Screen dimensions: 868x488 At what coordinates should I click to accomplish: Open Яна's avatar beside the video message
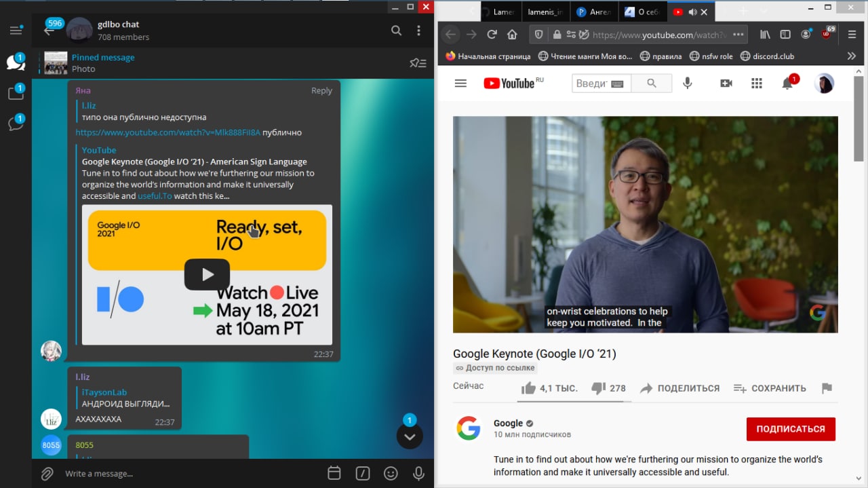tap(51, 351)
